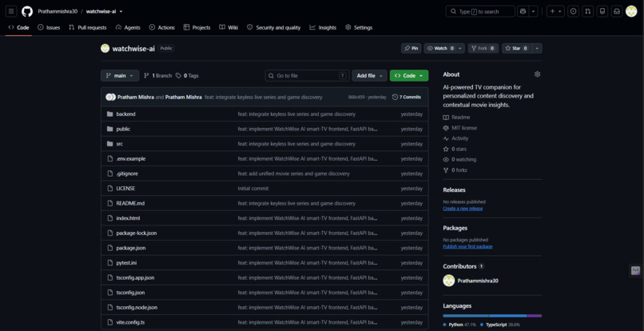Click the file icon beside LICENSE

pos(109,189)
